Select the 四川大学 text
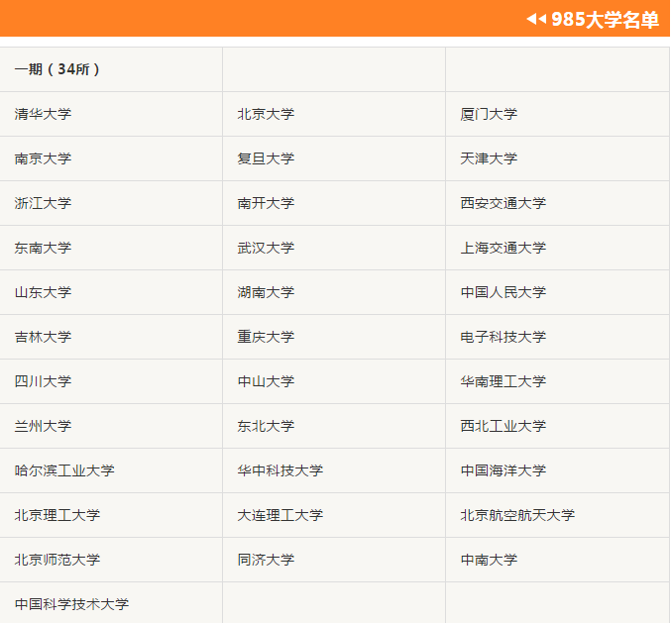672x623 pixels. coord(43,381)
